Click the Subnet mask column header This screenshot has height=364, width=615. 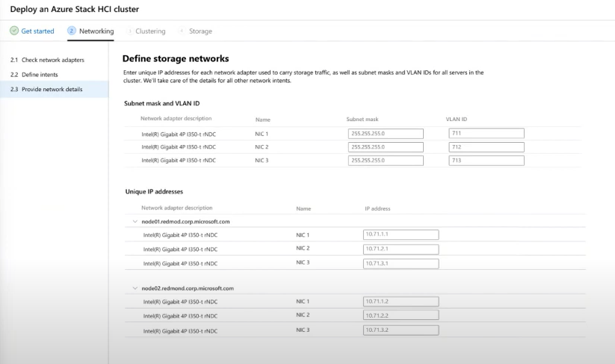click(362, 120)
